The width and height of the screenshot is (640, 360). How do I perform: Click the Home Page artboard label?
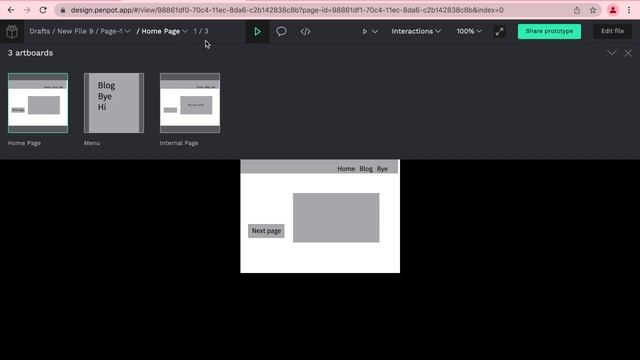24,143
